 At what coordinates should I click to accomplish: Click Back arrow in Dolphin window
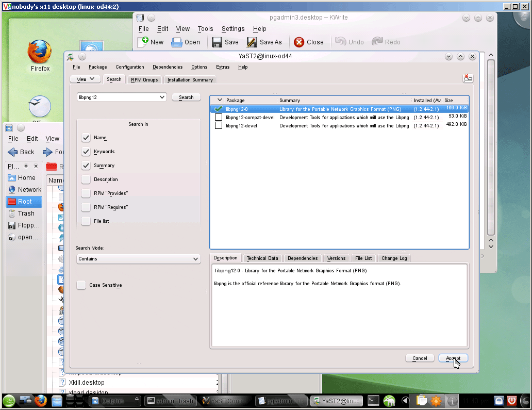click(12, 152)
